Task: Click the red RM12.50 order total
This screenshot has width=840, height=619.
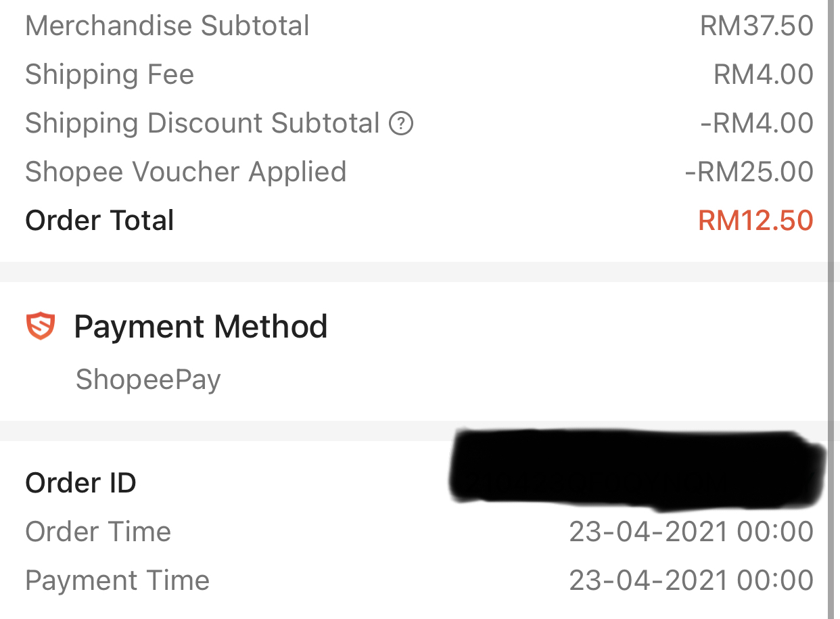Action: click(755, 221)
